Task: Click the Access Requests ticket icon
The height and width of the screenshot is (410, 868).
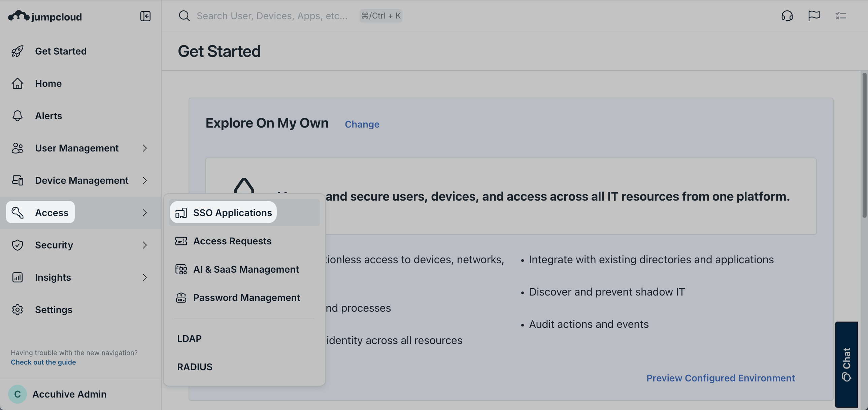Action: [181, 241]
